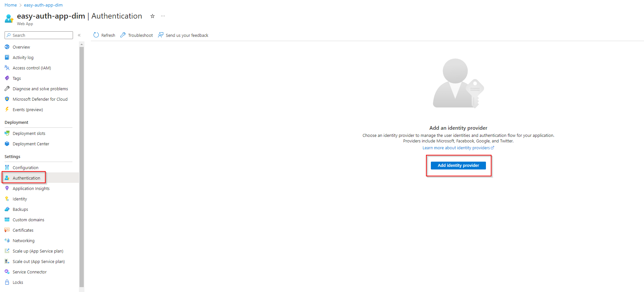Image resolution: width=644 pixels, height=292 pixels.
Task: Click the Authentication user icon in sidebar
Action: pyautogui.click(x=7, y=178)
